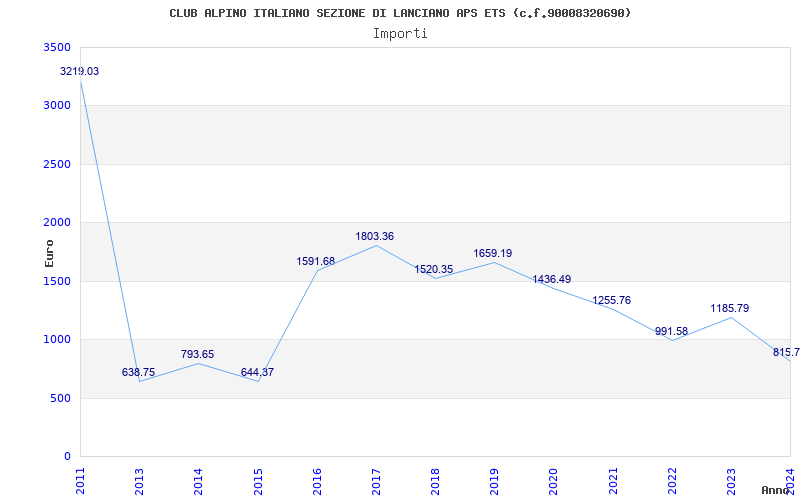
Task: Click the 1436.49 data label
Action: (x=552, y=280)
